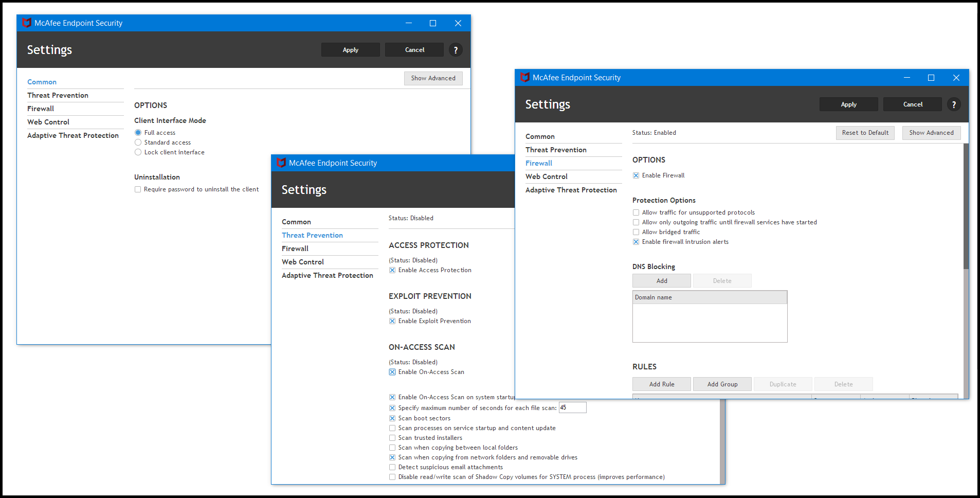Check Allow only outgoing traffic until firewall services started

(x=636, y=222)
